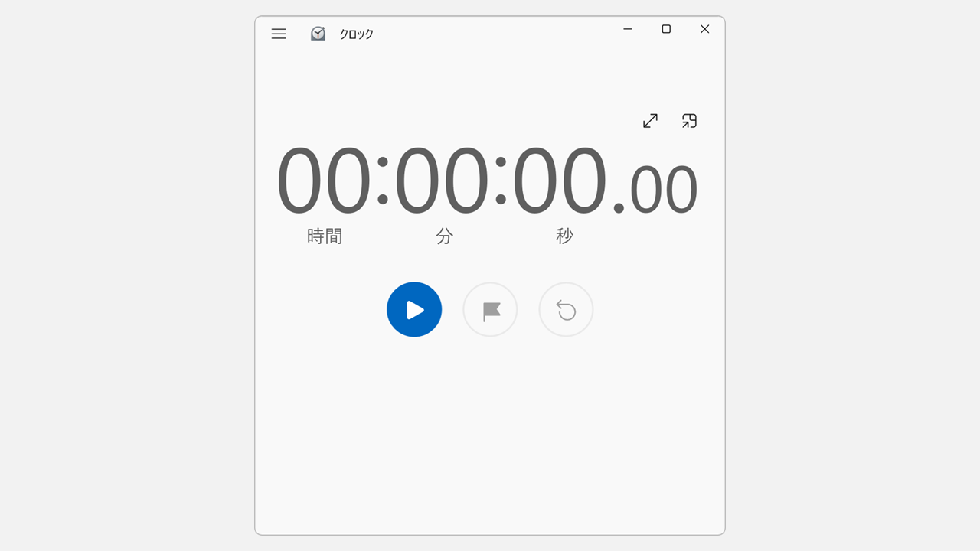This screenshot has width=980, height=551.
Task: Click the Clock app icon in title bar
Action: click(x=318, y=34)
